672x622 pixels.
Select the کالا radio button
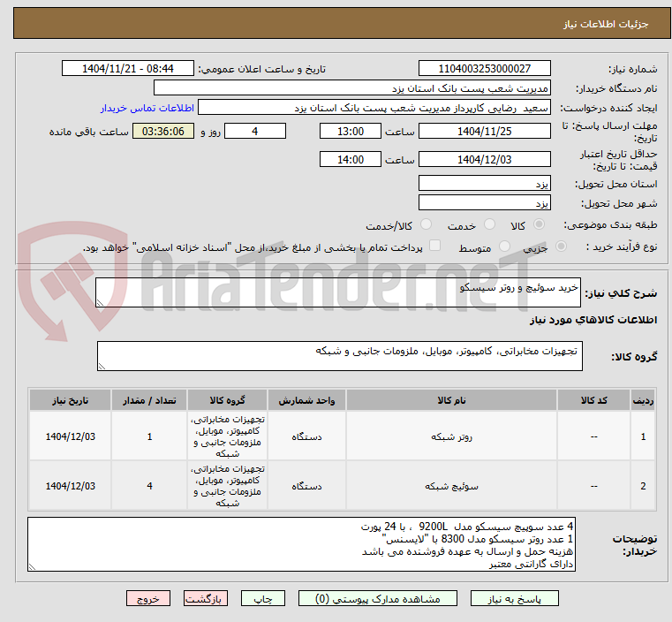tap(540, 224)
